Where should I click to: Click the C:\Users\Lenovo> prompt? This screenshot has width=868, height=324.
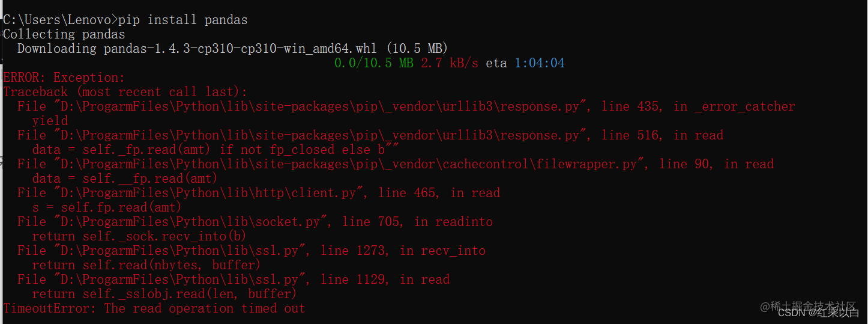[x=61, y=20]
